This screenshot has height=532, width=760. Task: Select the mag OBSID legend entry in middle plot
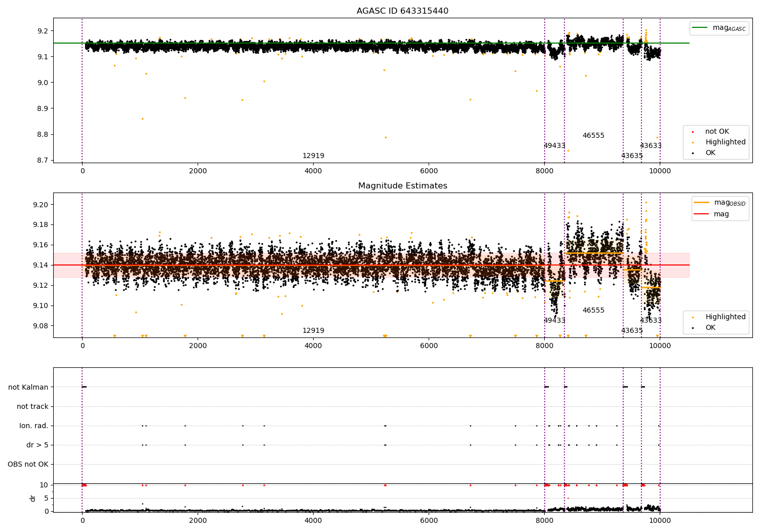[720, 203]
